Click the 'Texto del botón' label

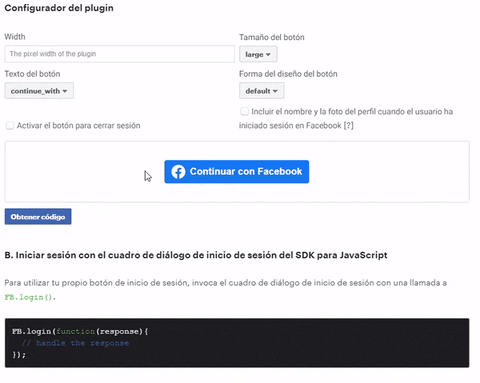pyautogui.click(x=32, y=74)
